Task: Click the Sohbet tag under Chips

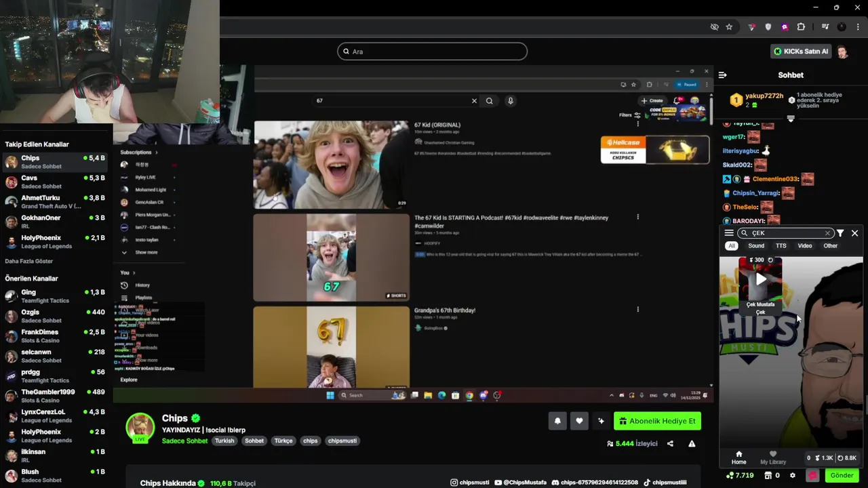Action: 254,441
